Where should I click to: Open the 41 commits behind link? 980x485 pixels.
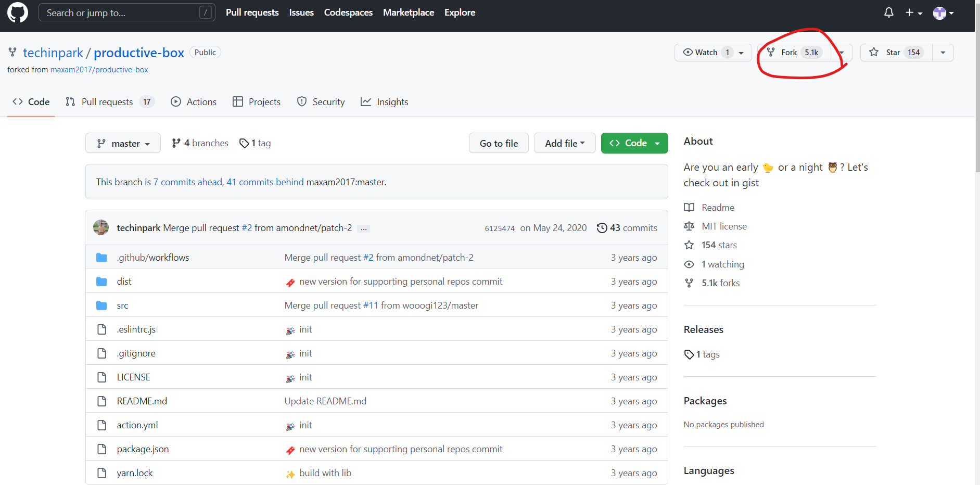(x=265, y=182)
